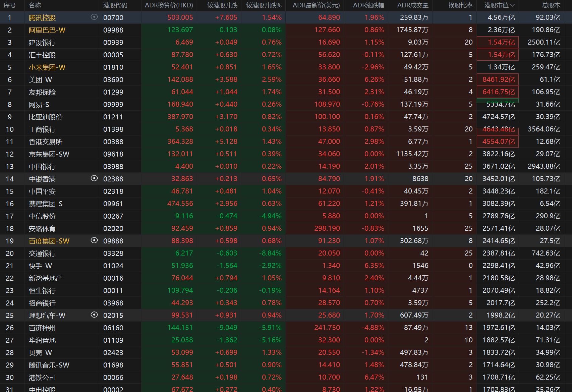Click the target icon beside 百度集团-SW
This screenshot has height=392, width=572.
94,240
